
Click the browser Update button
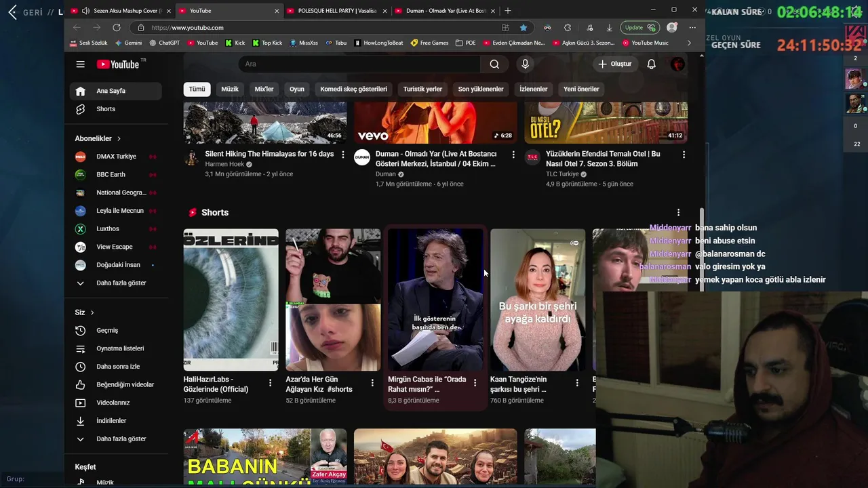tap(640, 28)
